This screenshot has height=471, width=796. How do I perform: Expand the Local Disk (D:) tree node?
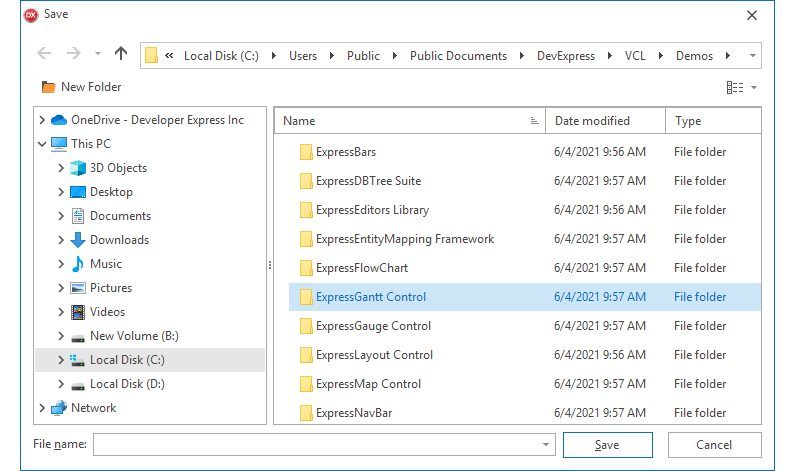click(x=61, y=384)
